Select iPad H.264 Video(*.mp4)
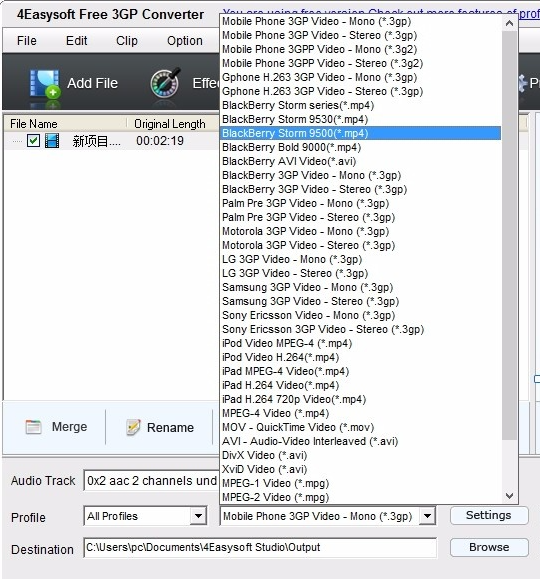The height and width of the screenshot is (579, 540). click(x=360, y=386)
